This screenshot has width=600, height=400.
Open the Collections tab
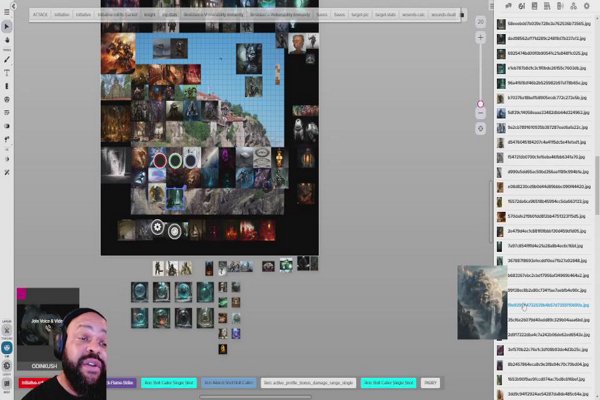(573, 6)
